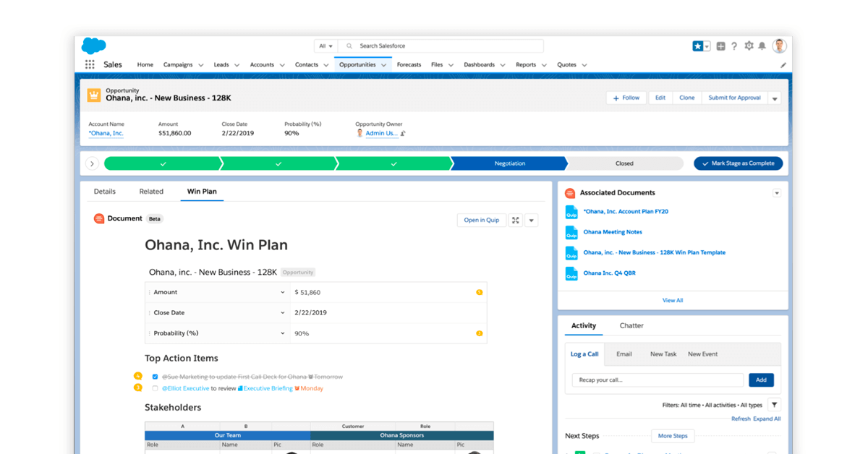Click the user profile avatar
This screenshot has width=868, height=454.
(x=779, y=46)
